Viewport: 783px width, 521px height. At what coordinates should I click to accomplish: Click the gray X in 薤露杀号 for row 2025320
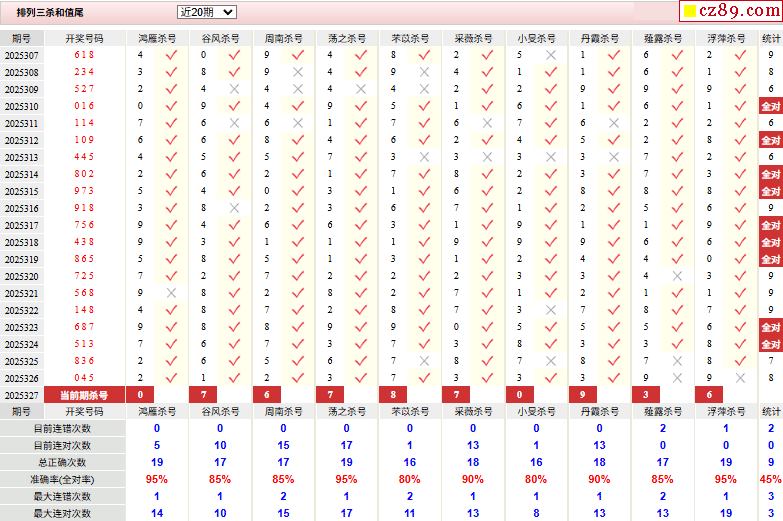coord(677,276)
